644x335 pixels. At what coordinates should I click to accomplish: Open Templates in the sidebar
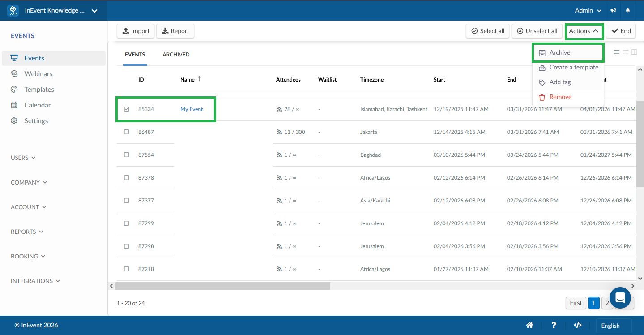tap(54, 90)
